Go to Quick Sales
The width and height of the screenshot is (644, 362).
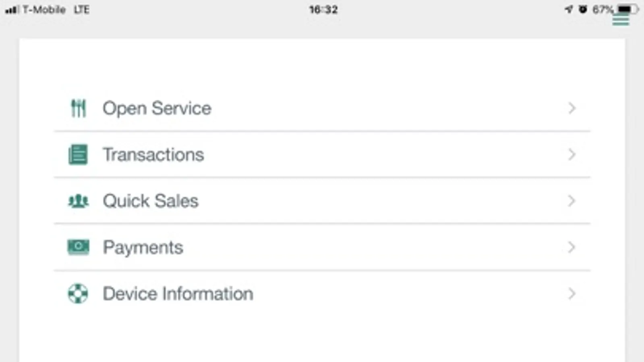point(151,201)
